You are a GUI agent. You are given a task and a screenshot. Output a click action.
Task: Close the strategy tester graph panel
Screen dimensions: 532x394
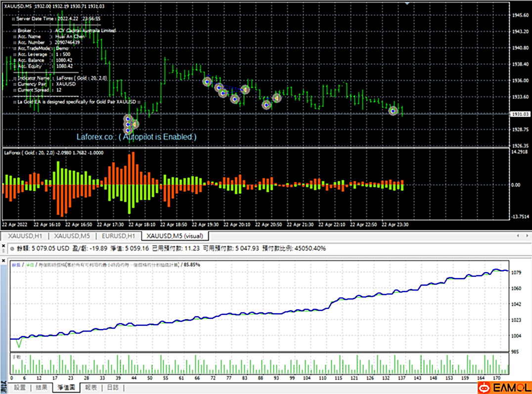click(3, 261)
